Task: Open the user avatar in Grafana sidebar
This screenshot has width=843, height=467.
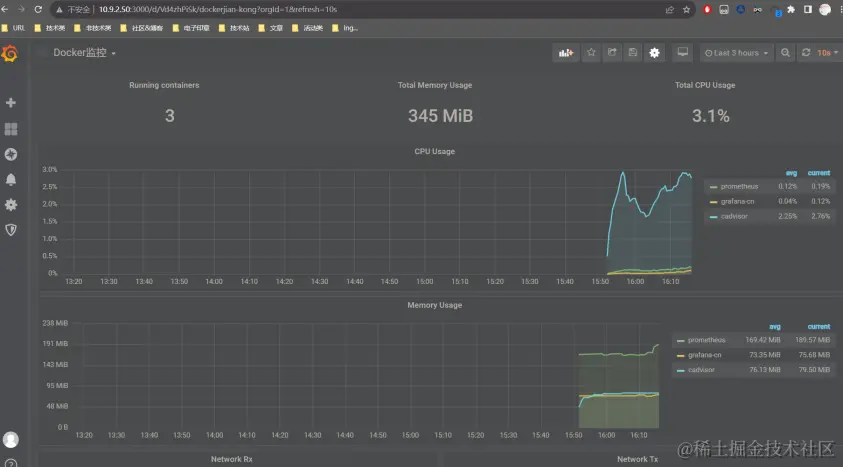Action: (x=11, y=440)
